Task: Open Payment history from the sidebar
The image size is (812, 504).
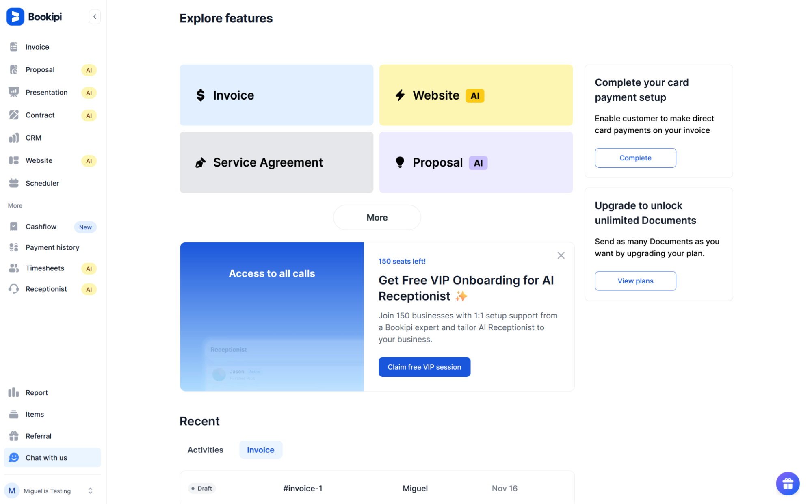Action: pos(14,247)
